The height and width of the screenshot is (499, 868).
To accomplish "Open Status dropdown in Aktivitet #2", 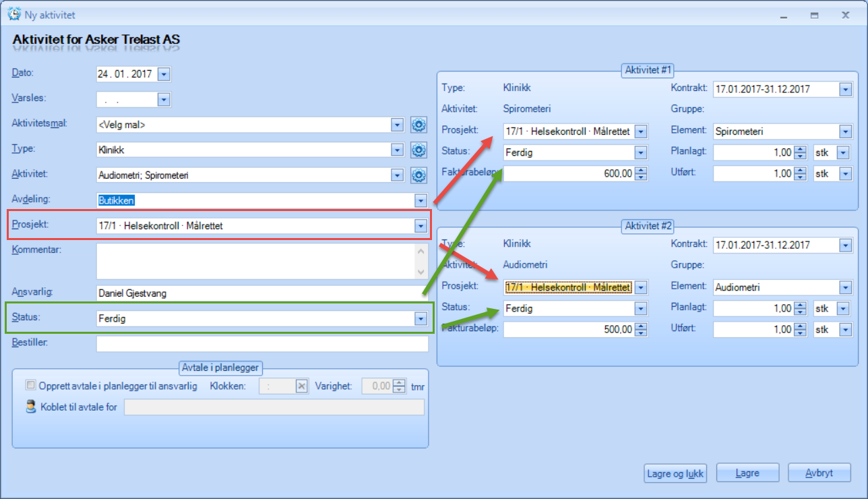I will click(641, 308).
